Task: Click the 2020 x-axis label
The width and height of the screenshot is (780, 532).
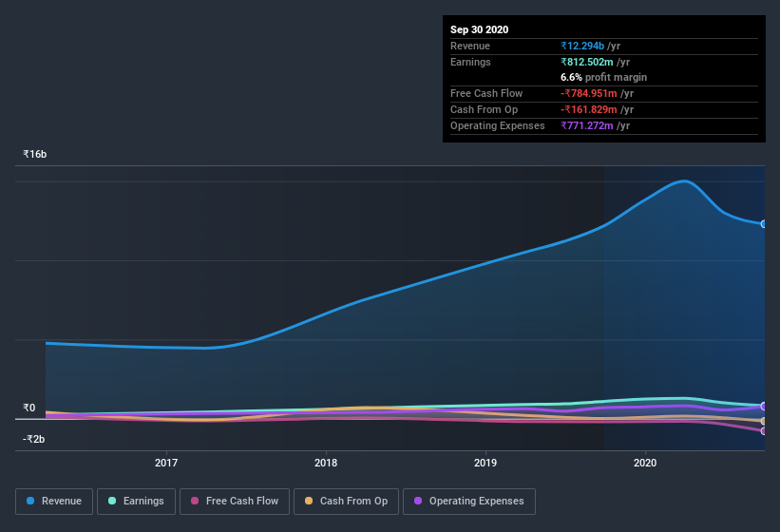Action: (x=645, y=463)
